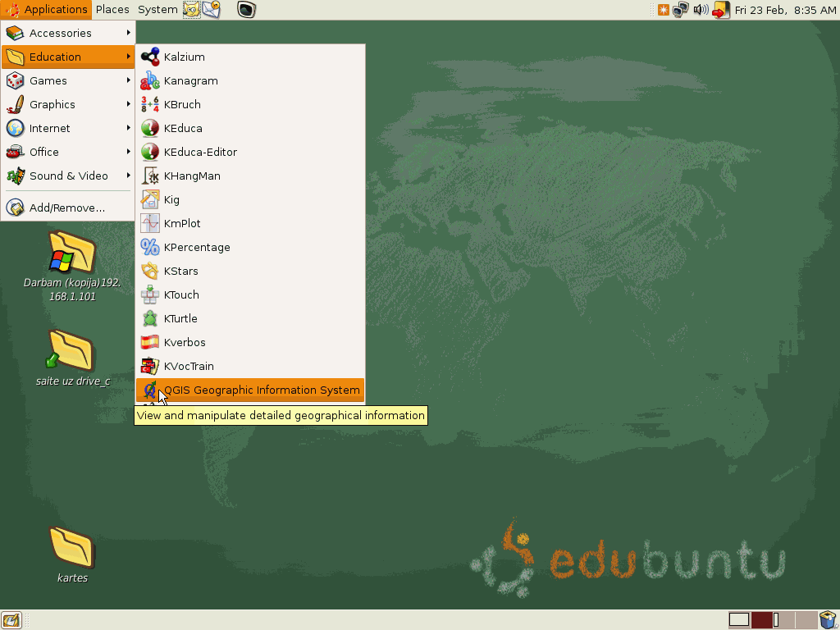The width and height of the screenshot is (840, 630).
Task: Click the logout icon near the clock
Action: click(x=721, y=10)
